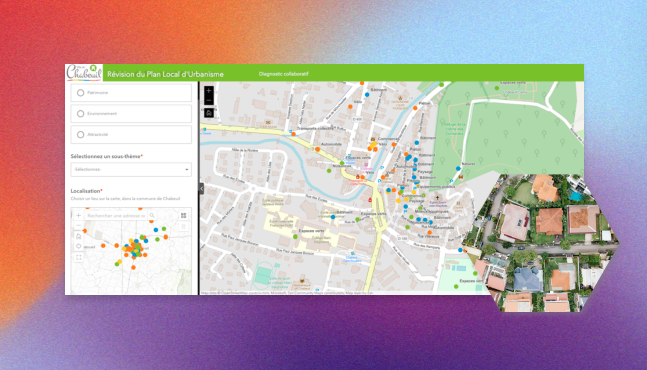Reset main map to home view
647x370 pixels.
click(209, 113)
